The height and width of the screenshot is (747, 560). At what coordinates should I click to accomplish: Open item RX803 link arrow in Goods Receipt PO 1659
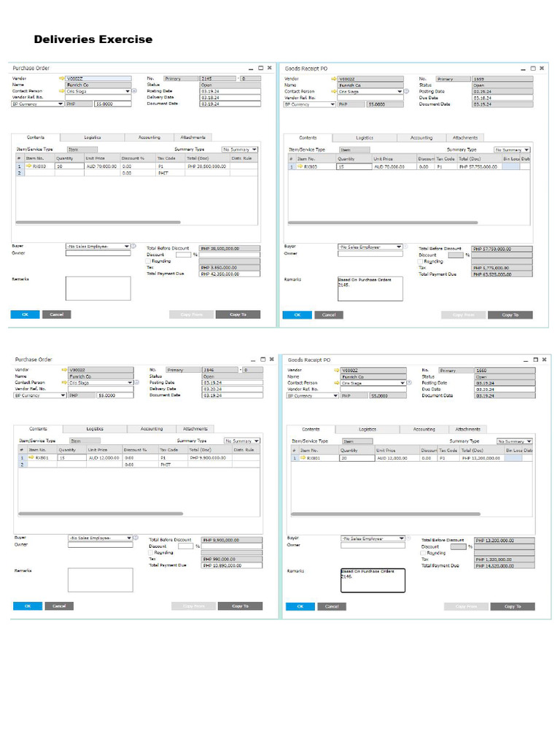pyautogui.click(x=300, y=166)
